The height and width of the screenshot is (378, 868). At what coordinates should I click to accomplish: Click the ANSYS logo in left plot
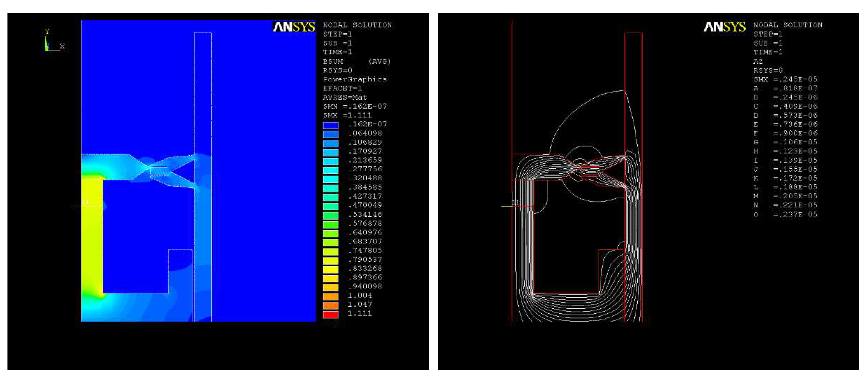pos(294,27)
